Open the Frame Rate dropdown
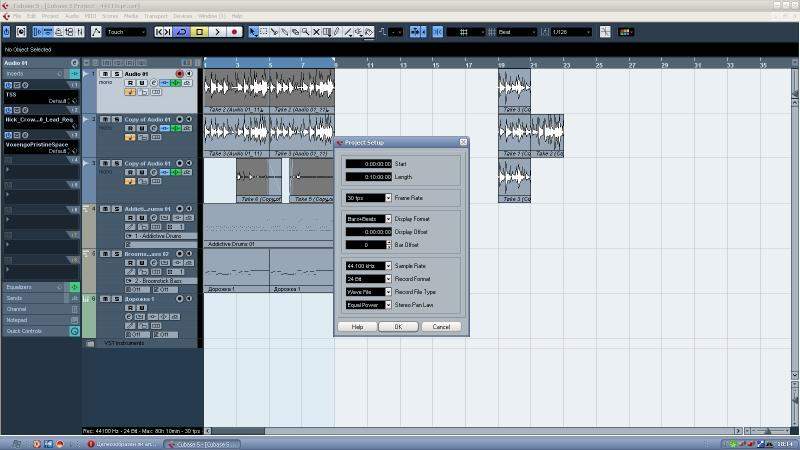800x450 pixels. pyautogui.click(x=367, y=198)
